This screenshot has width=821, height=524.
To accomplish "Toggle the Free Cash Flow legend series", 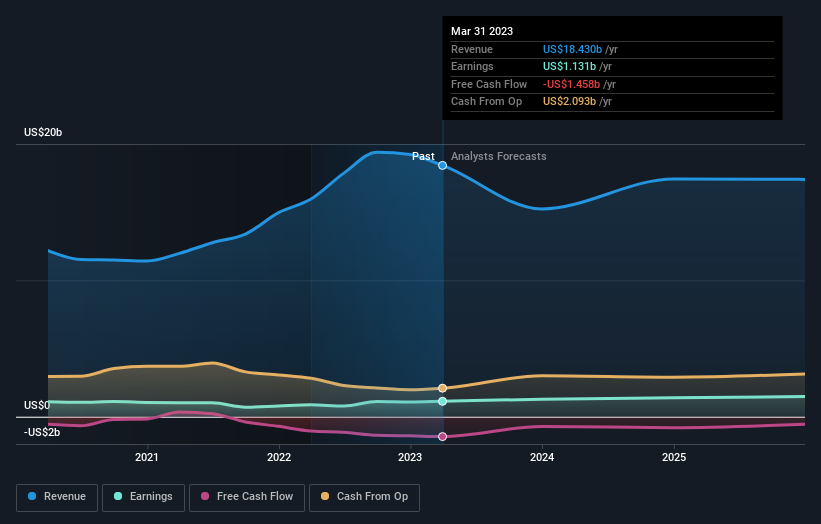I will [247, 497].
